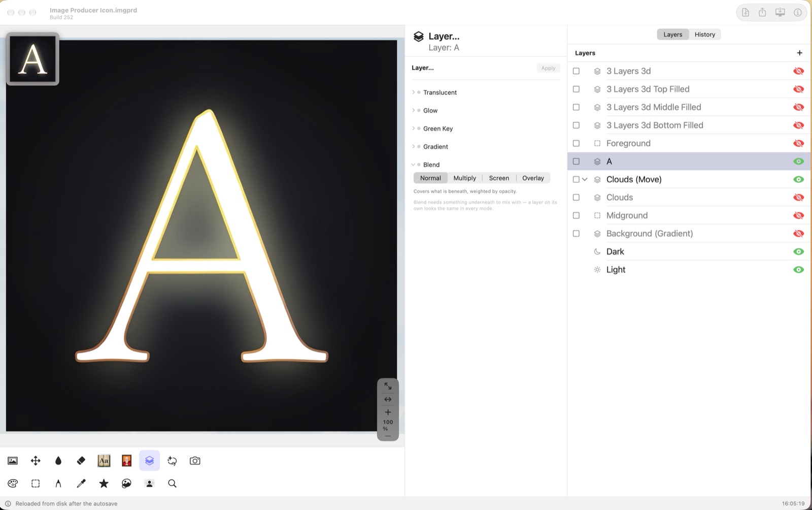Pick the water droplet tool
The height and width of the screenshot is (510, 812).
coord(58,461)
